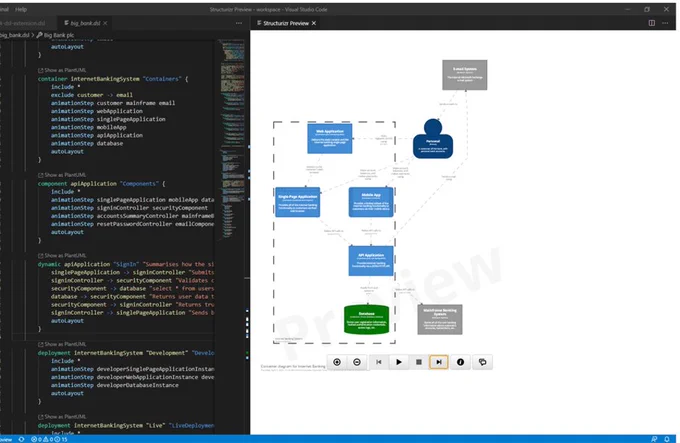Click feedback icon in status bar
Image resolution: width=680 pixels, height=443 pixels.
[x=654, y=439]
